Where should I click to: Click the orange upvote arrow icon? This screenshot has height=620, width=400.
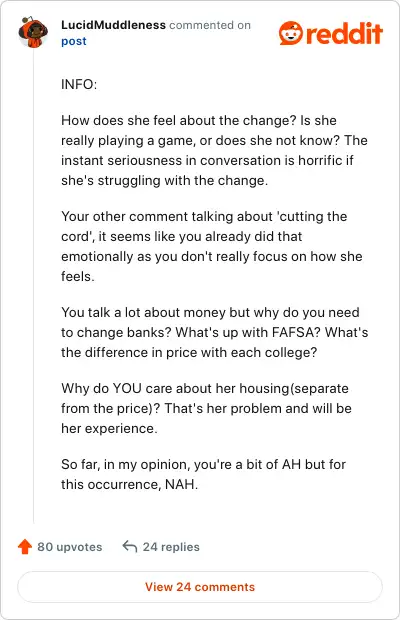25,546
